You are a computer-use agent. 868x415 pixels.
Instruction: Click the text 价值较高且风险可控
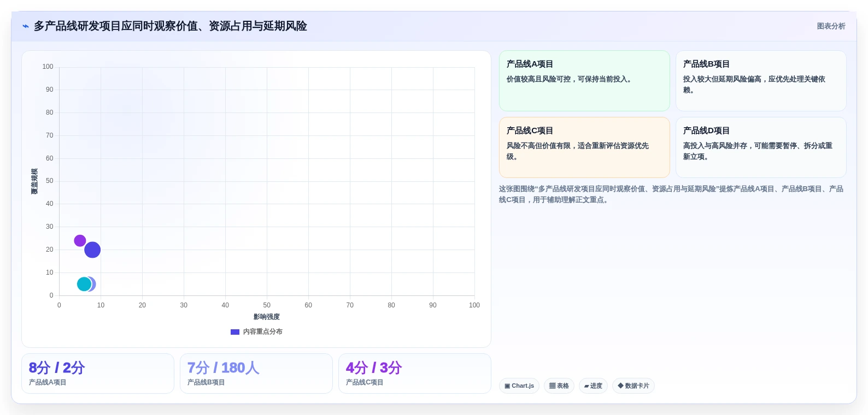point(569,79)
